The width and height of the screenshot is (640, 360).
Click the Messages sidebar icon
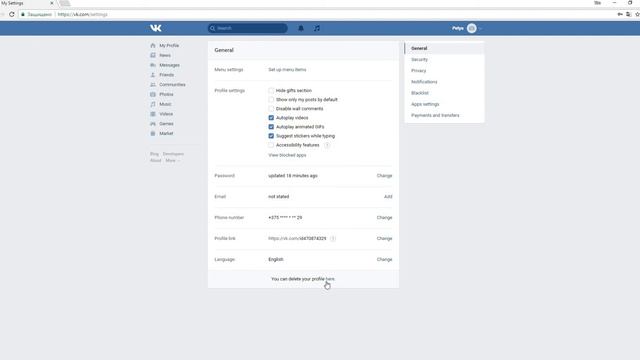coord(153,65)
